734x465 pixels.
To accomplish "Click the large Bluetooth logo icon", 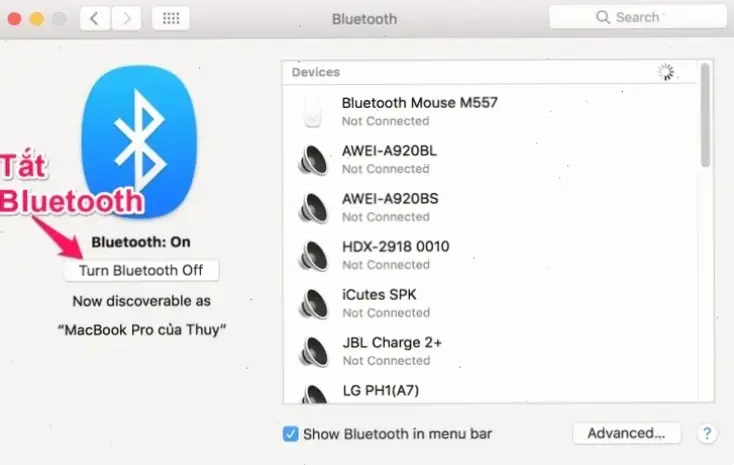I will click(x=139, y=141).
